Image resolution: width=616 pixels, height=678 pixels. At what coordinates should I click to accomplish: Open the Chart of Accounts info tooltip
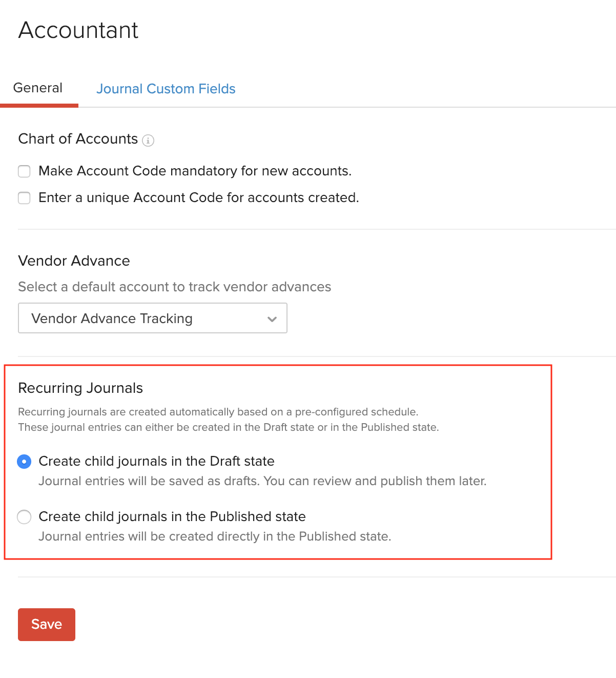pyautogui.click(x=148, y=140)
